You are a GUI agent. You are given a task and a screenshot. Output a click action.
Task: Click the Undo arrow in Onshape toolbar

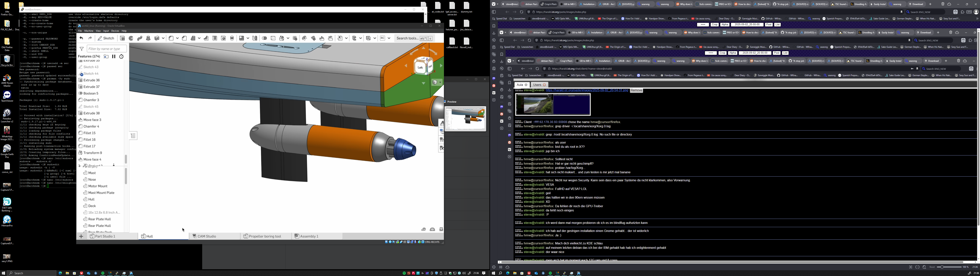[x=81, y=38]
